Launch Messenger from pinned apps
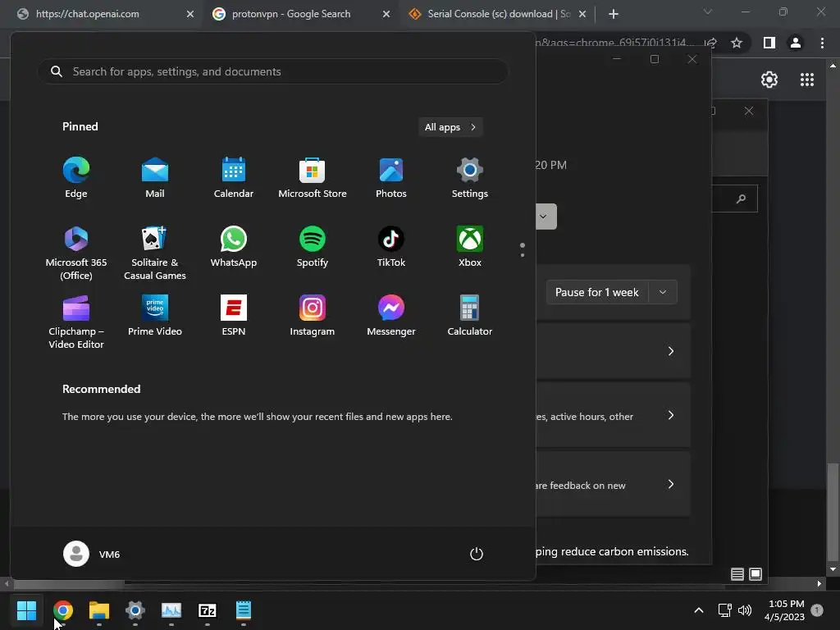Viewport: 840px width, 630px height. tap(391, 316)
